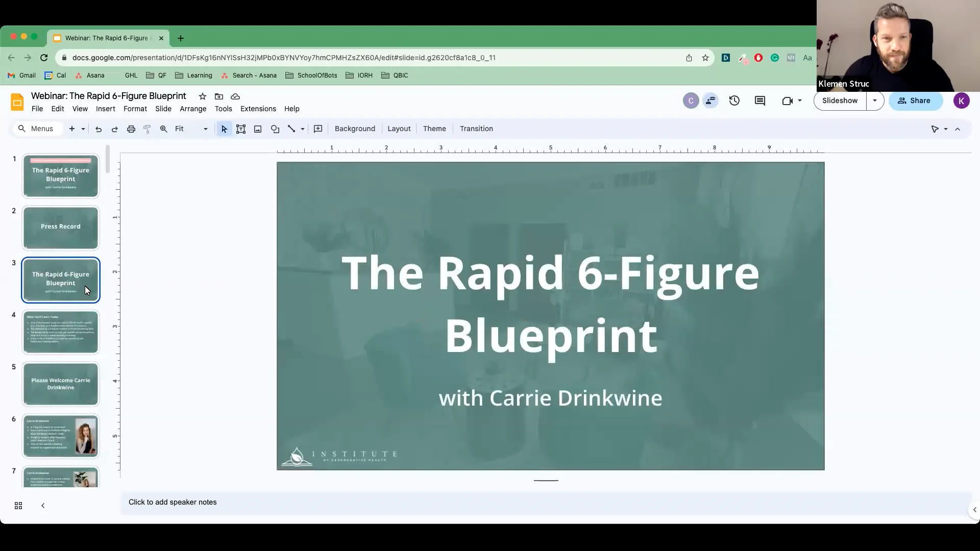The height and width of the screenshot is (551, 980).
Task: Select the Paint format tool
Action: (x=148, y=129)
